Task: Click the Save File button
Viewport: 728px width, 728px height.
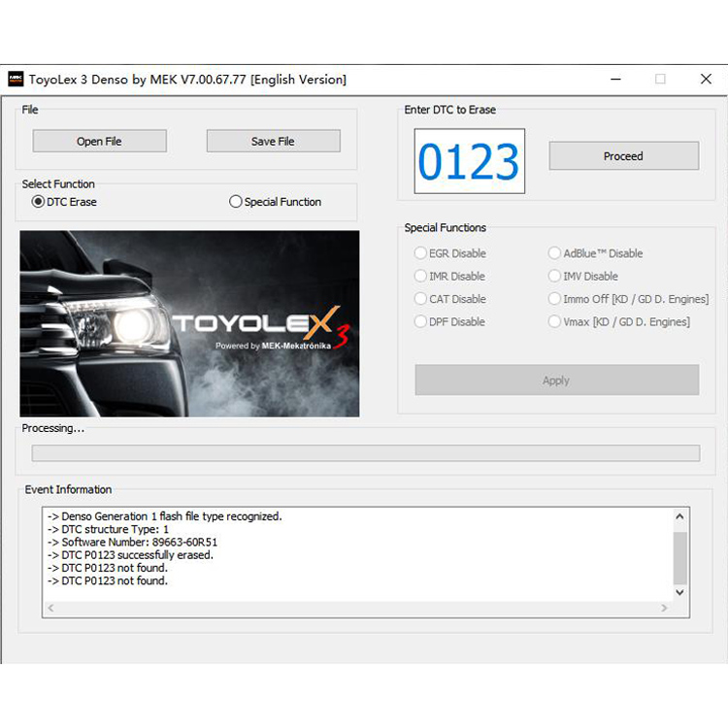Action: (273, 141)
